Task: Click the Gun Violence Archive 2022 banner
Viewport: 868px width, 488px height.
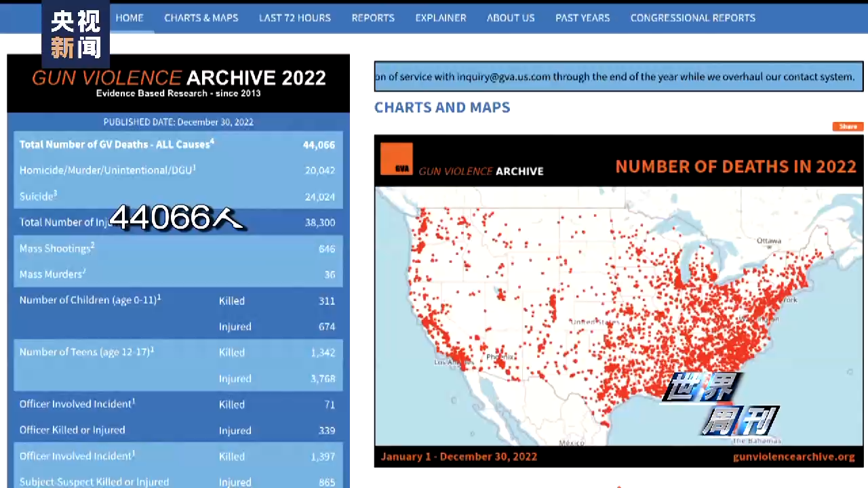Action: pos(178,83)
